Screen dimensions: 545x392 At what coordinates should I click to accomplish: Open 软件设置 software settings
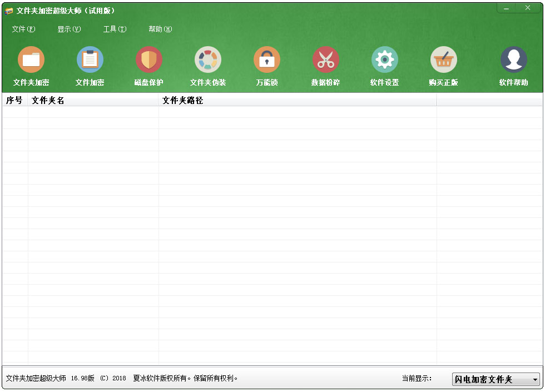coord(385,60)
